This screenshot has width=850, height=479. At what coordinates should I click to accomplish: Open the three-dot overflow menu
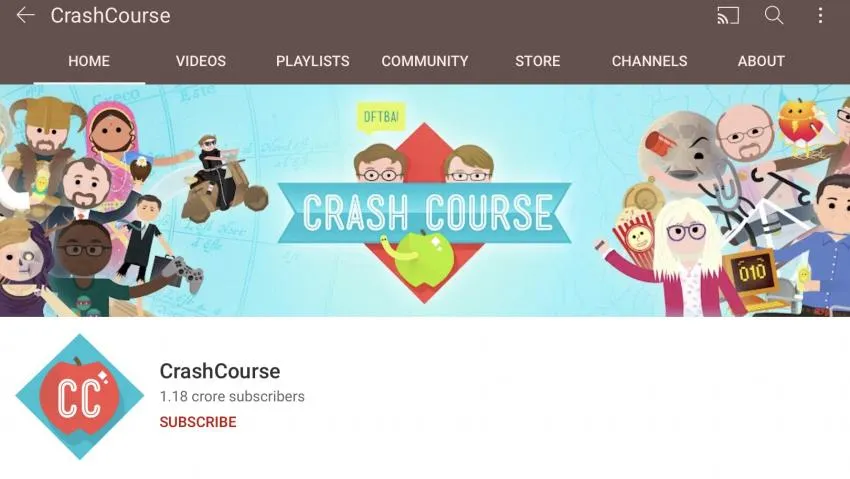[x=820, y=16]
